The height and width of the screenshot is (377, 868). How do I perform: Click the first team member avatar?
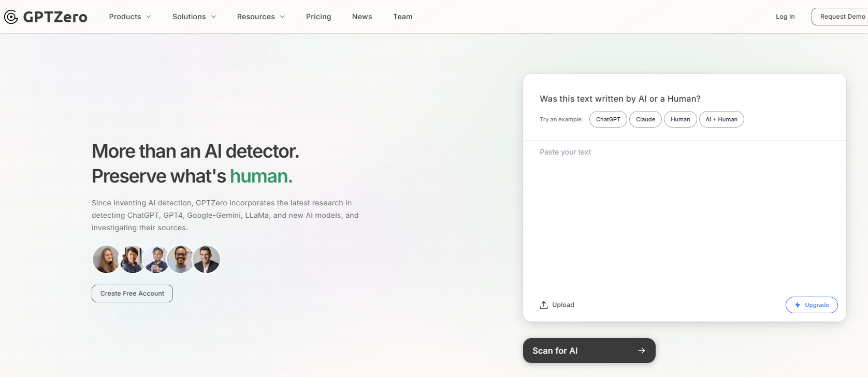(x=106, y=259)
